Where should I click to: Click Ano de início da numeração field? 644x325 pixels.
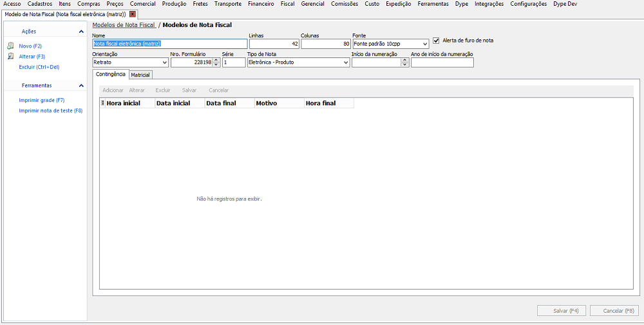442,63
